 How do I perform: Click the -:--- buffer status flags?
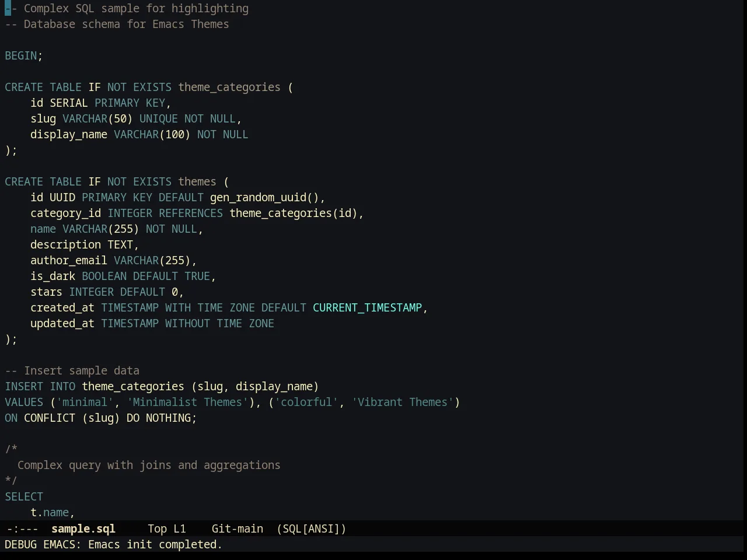click(x=23, y=528)
